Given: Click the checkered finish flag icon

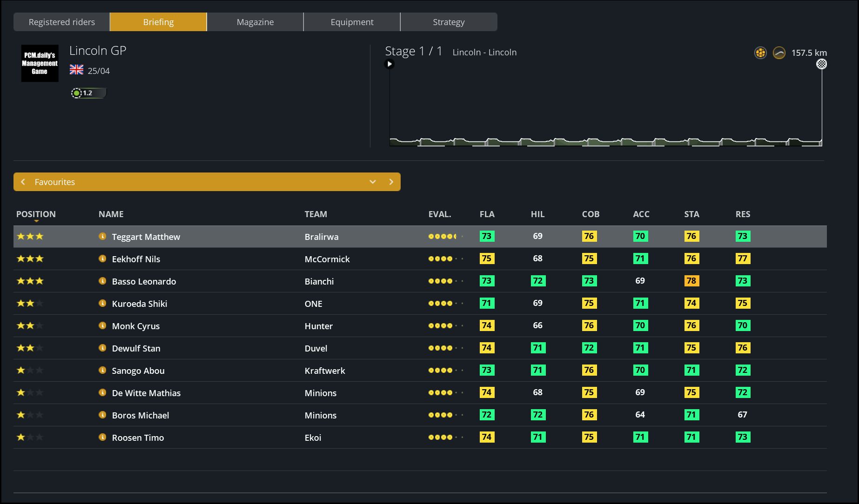Looking at the screenshot, I should (x=822, y=64).
